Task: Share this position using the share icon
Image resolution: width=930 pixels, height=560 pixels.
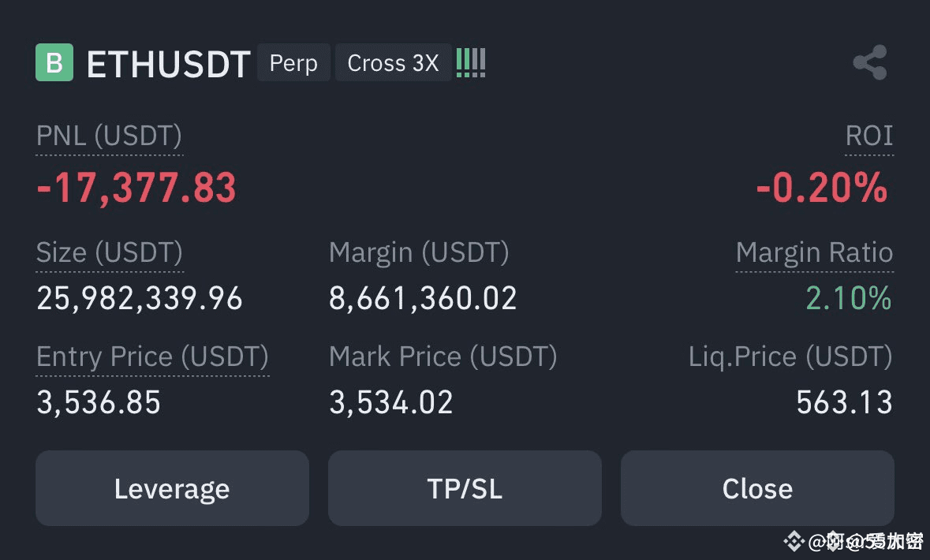Action: (x=869, y=62)
